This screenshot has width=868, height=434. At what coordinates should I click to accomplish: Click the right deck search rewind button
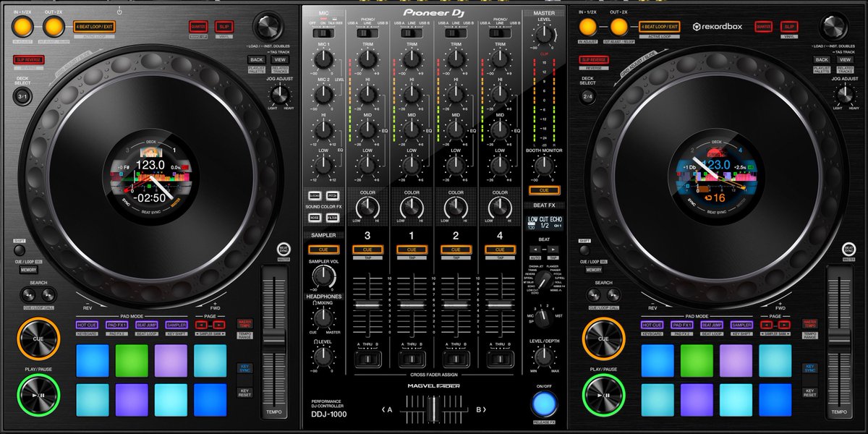click(593, 294)
